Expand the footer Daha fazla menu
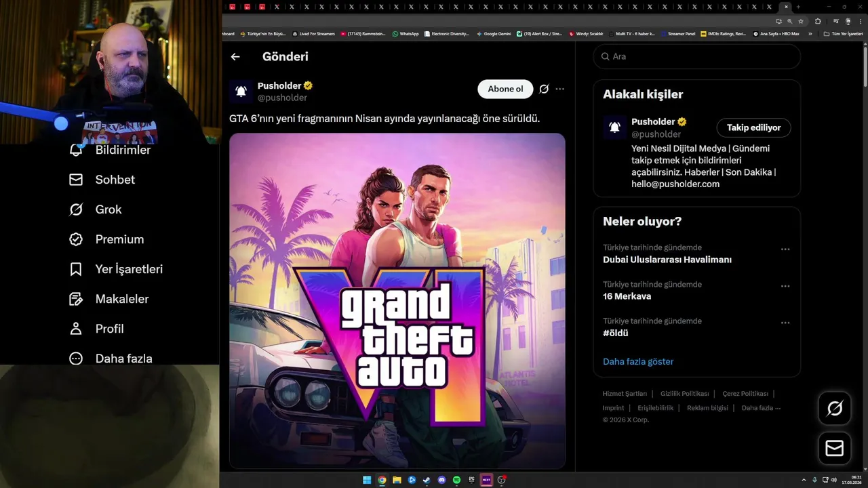868x488 pixels. pos(761,407)
